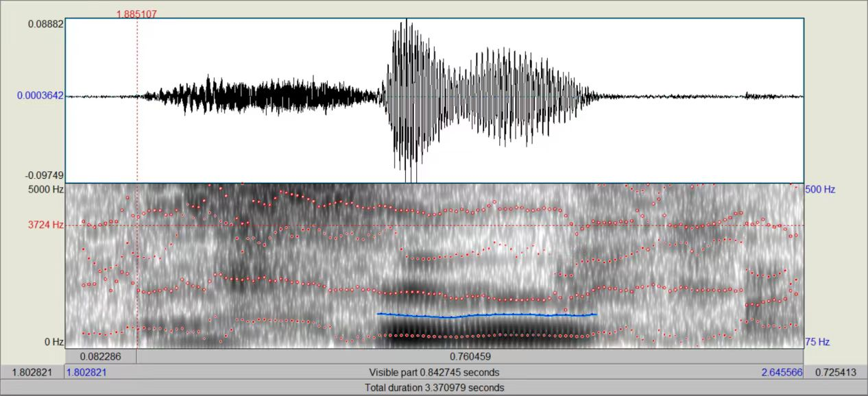This screenshot has height=396, width=868.
Task: Click the 0 Hz spectrogram floor label
Action: coord(53,342)
